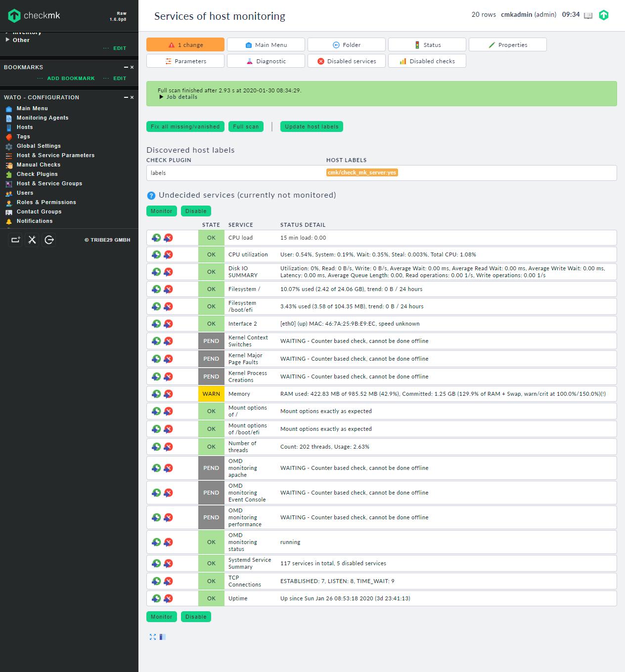Show Disabled services
This screenshot has height=672, width=625.
click(x=347, y=61)
